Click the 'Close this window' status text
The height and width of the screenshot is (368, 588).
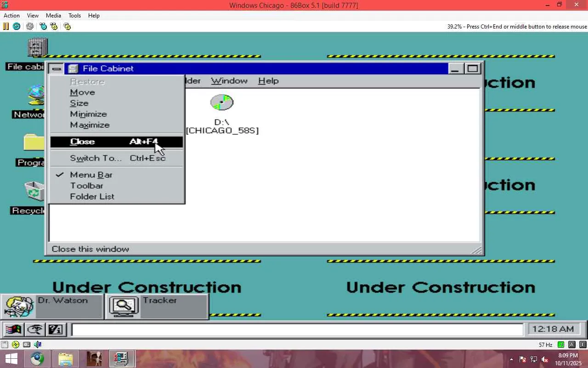90,249
